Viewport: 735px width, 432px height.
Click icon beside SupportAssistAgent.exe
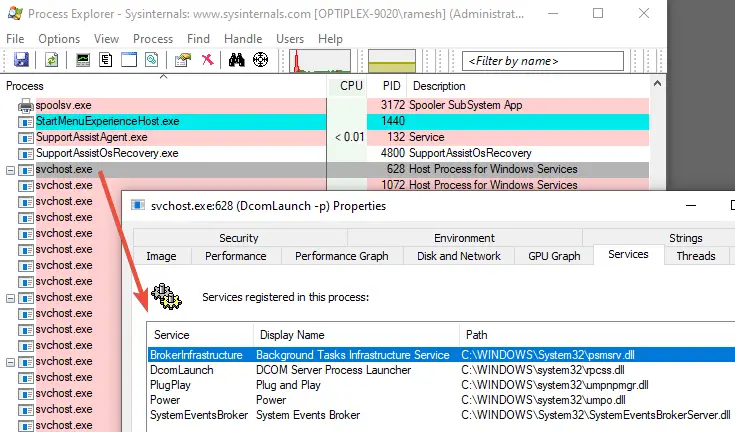[x=26, y=138]
